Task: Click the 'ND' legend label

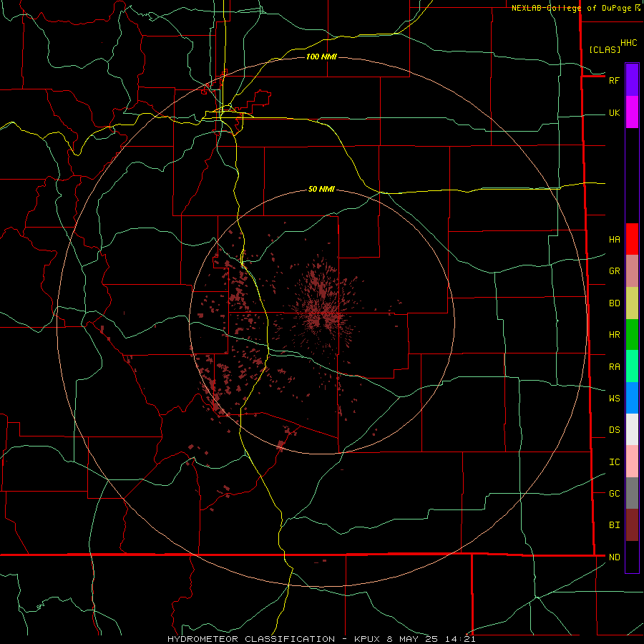Action: coord(615,557)
